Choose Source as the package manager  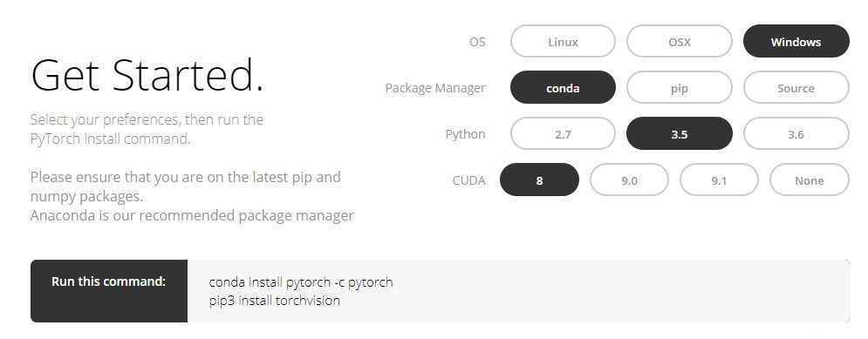click(796, 87)
